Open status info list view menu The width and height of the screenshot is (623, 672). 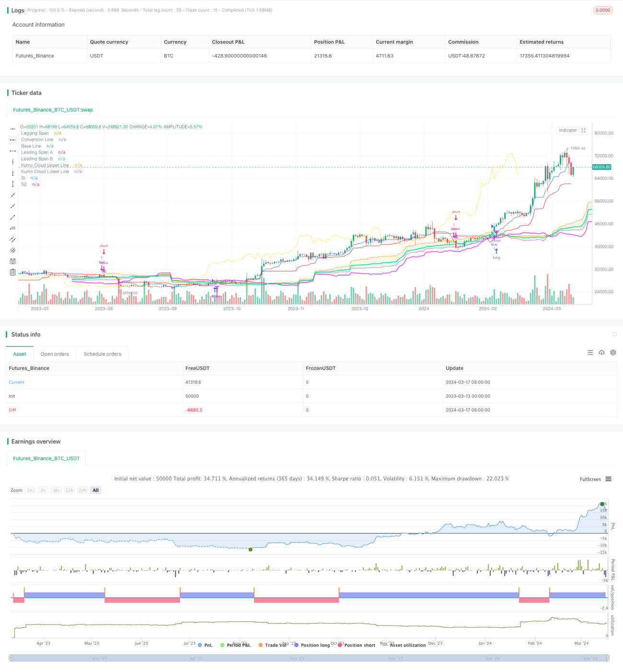(590, 353)
